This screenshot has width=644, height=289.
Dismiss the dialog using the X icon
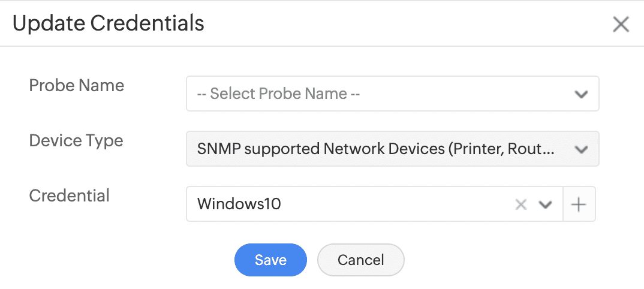click(x=621, y=25)
